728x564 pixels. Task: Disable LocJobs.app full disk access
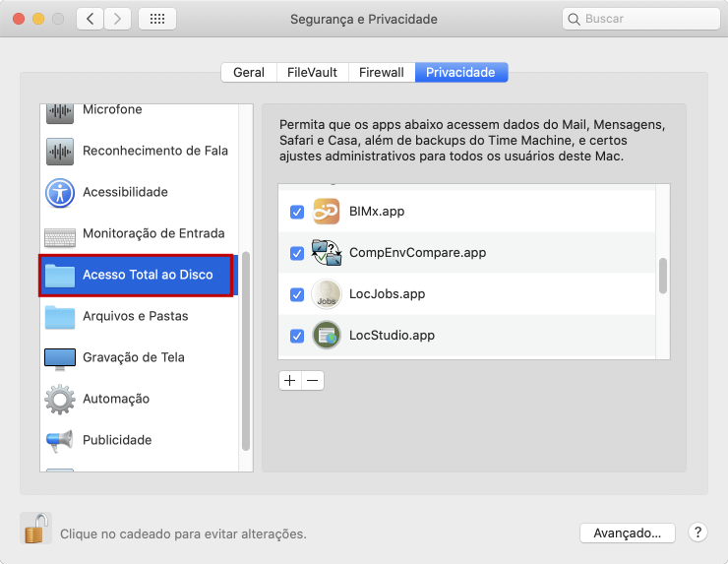(x=297, y=294)
